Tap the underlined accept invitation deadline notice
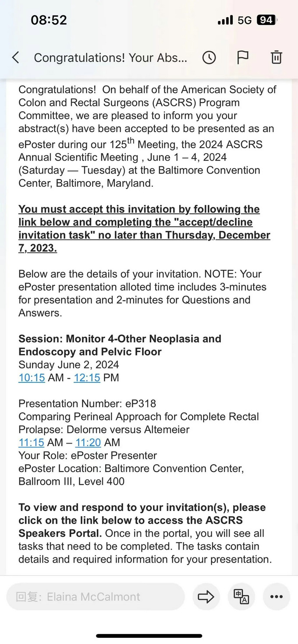The image size is (298, 644). [x=144, y=228]
